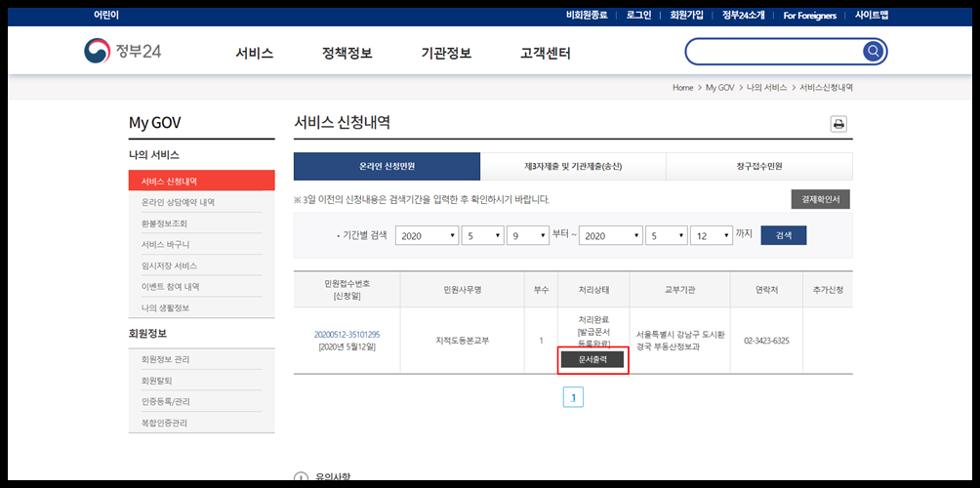The width and height of the screenshot is (980, 488).
Task: Open the For Foreigners link
Action: tap(810, 15)
